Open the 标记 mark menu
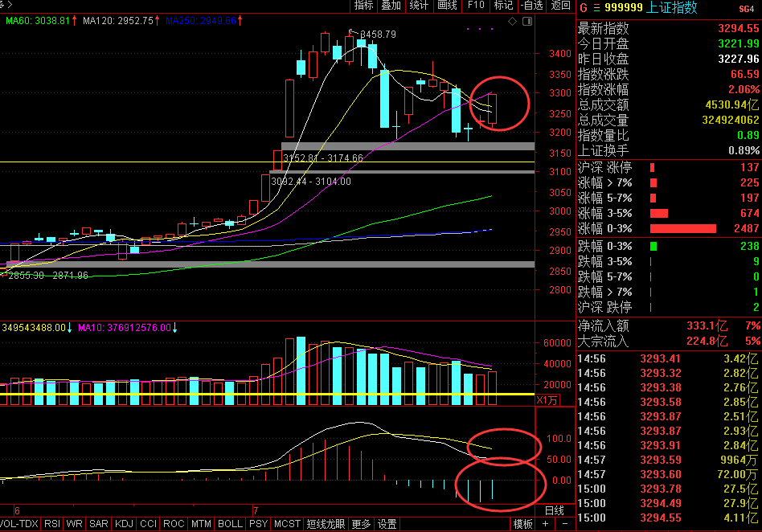 click(x=503, y=6)
